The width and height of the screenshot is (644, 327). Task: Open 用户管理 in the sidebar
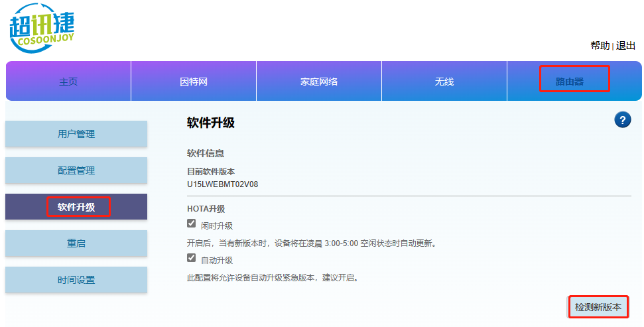coord(76,134)
